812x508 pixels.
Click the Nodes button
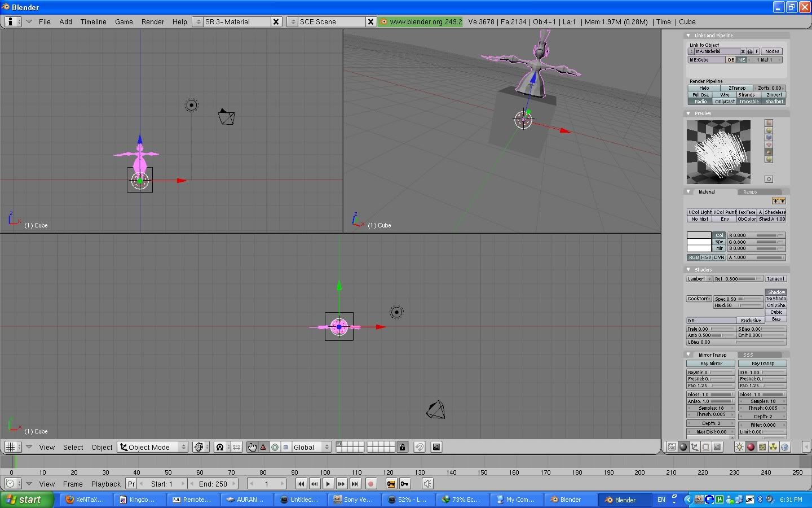click(772, 51)
